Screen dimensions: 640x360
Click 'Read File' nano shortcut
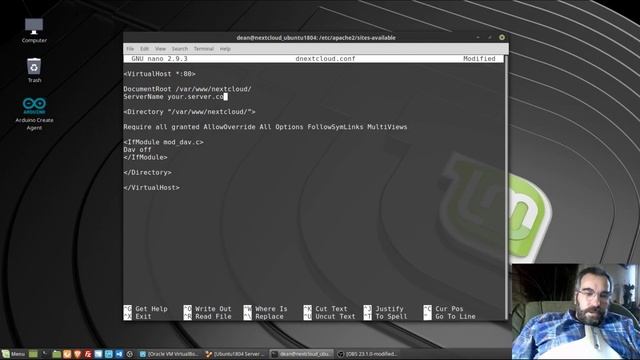point(213,316)
